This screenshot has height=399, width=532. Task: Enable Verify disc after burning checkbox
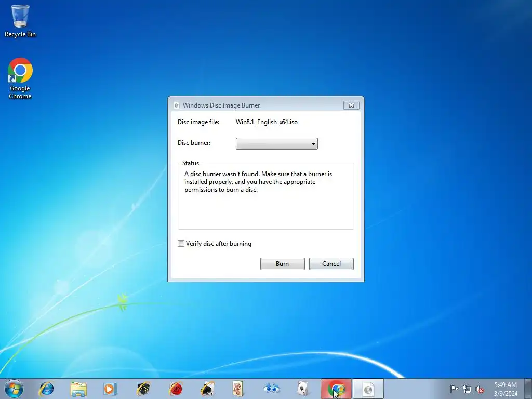coord(181,244)
